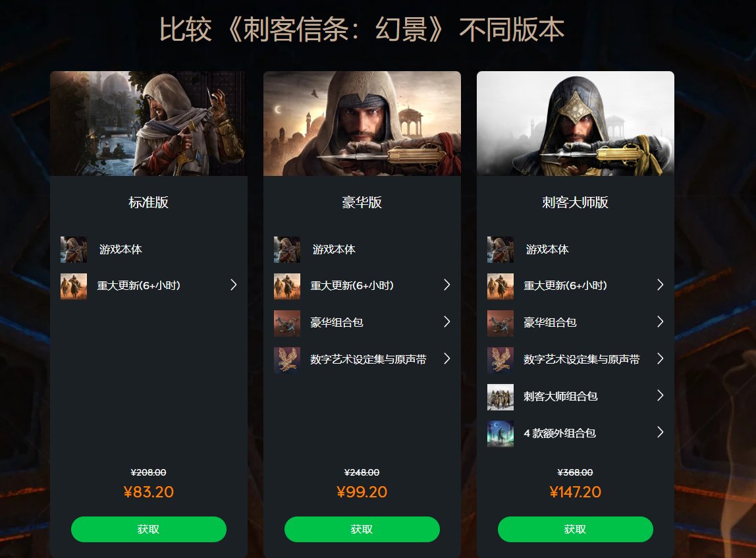Expand 数字艺术设定集与原声带 chevron in 刺客大师版

pyautogui.click(x=660, y=358)
